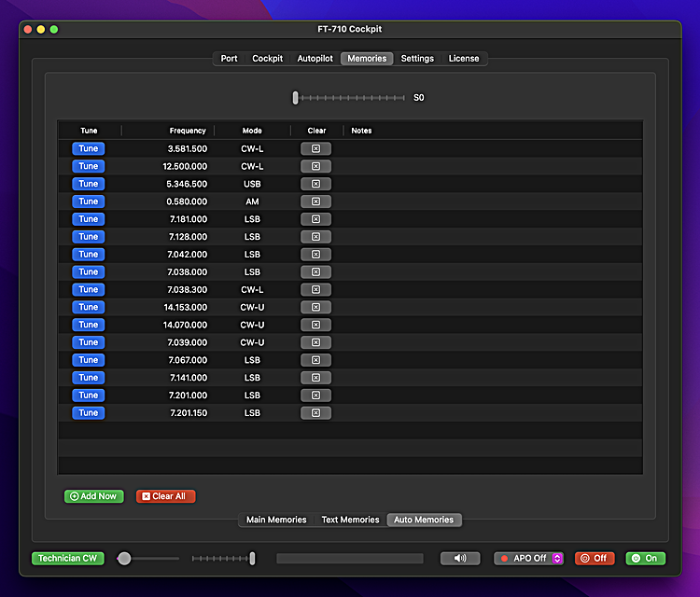Viewport: 700px width, 597px height.
Task: Switch to the Port tab
Action: (x=229, y=59)
